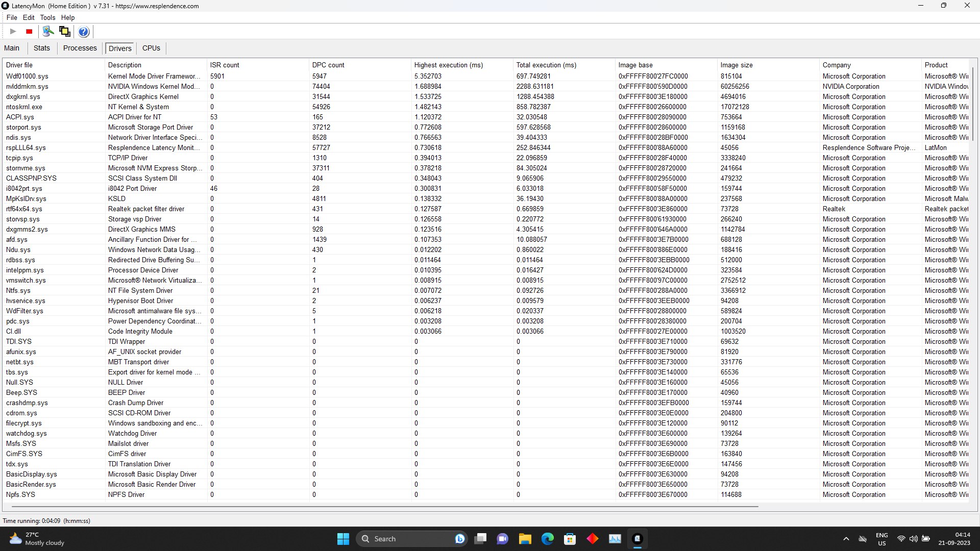This screenshot has height=551, width=980.
Task: Select the stornvme.sys driver row
Action: (x=486, y=168)
